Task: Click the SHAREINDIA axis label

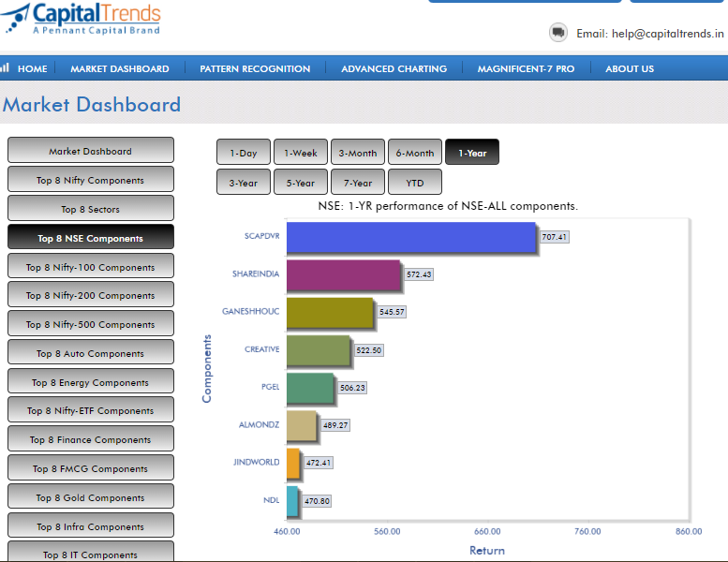Action: click(256, 274)
